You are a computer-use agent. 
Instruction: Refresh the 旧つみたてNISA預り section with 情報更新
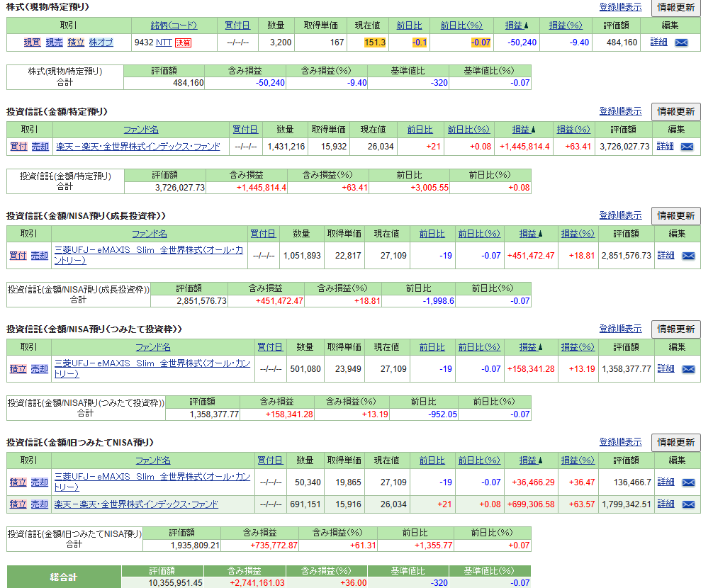(675, 443)
